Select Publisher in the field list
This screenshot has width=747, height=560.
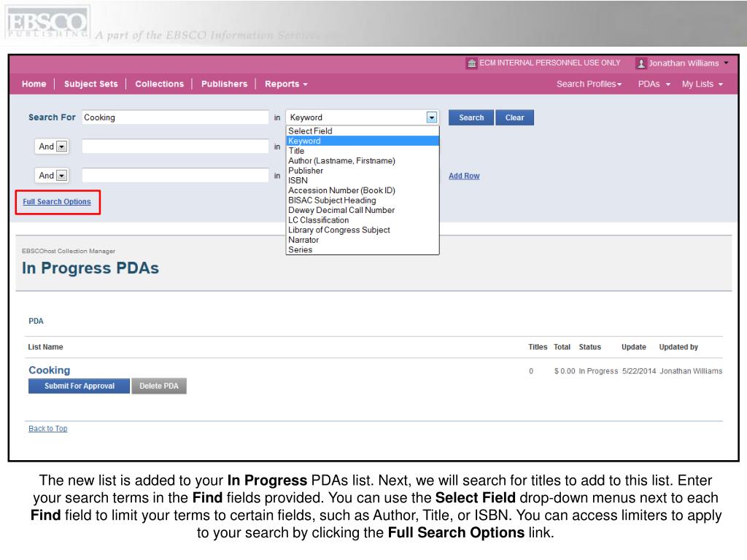[362, 171]
